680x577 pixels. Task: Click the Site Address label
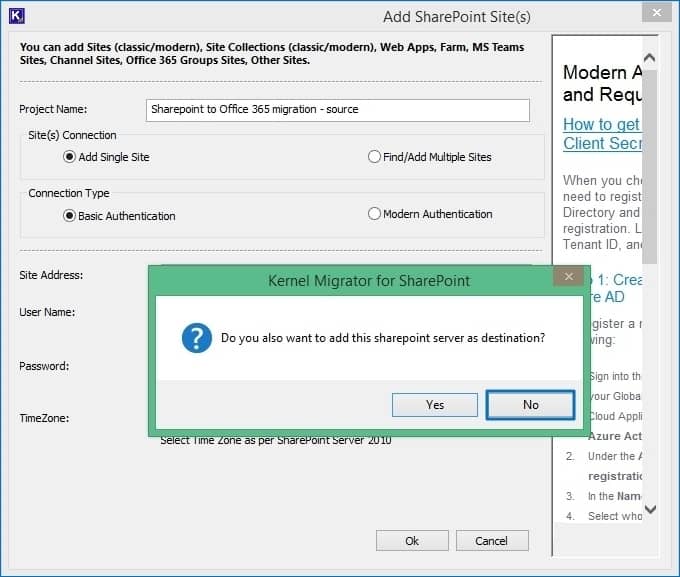[51, 275]
